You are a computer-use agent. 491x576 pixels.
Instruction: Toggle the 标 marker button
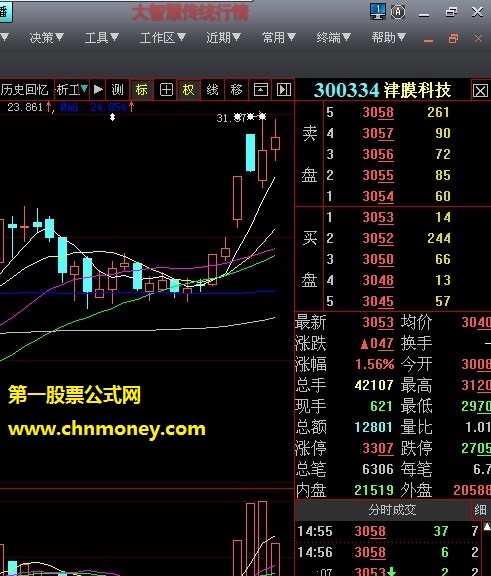point(142,89)
